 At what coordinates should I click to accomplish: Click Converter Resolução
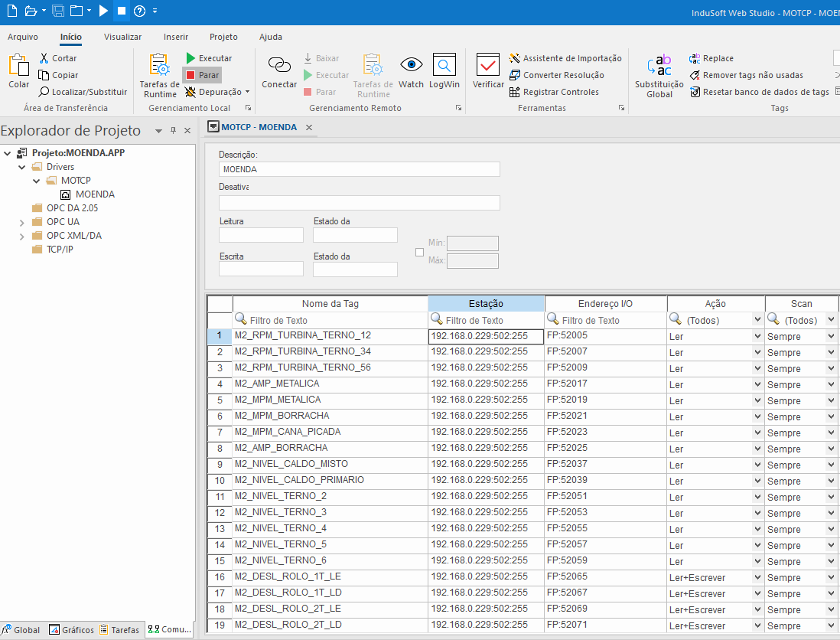pyautogui.click(x=557, y=75)
